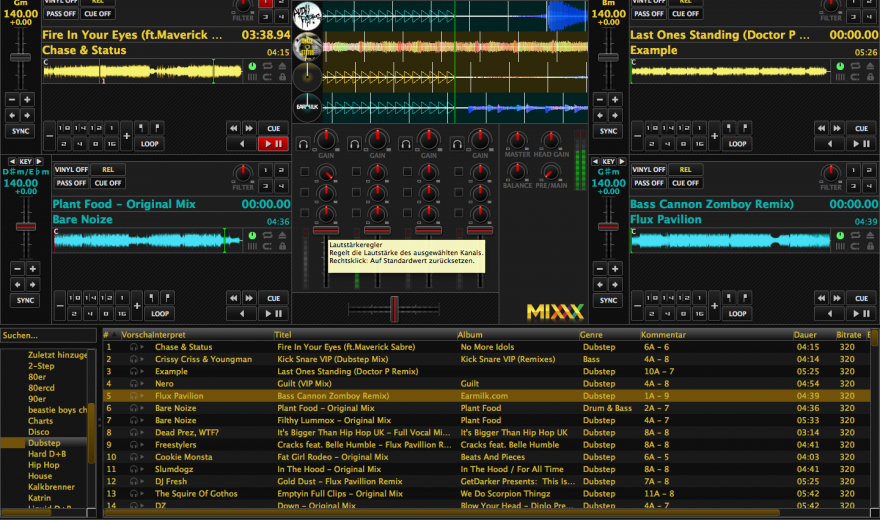Sort the library by the Genre column
Image resolution: width=880 pixels, height=520 pixels.
coord(592,335)
